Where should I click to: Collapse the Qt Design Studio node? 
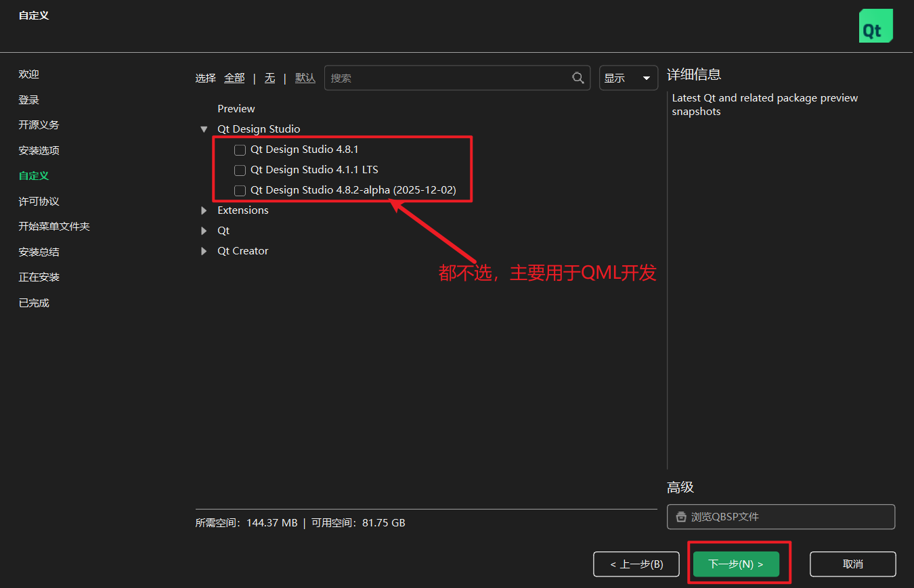tap(204, 129)
